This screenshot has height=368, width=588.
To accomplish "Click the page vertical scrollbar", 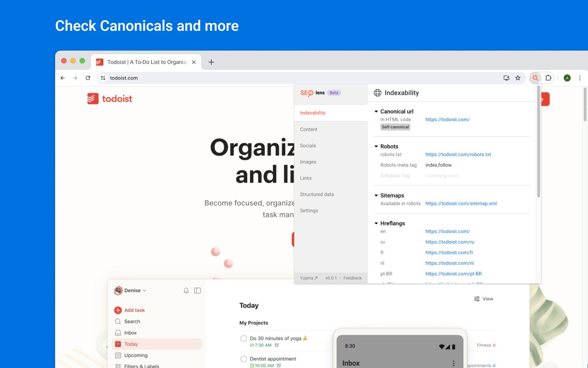I will pos(584,103).
